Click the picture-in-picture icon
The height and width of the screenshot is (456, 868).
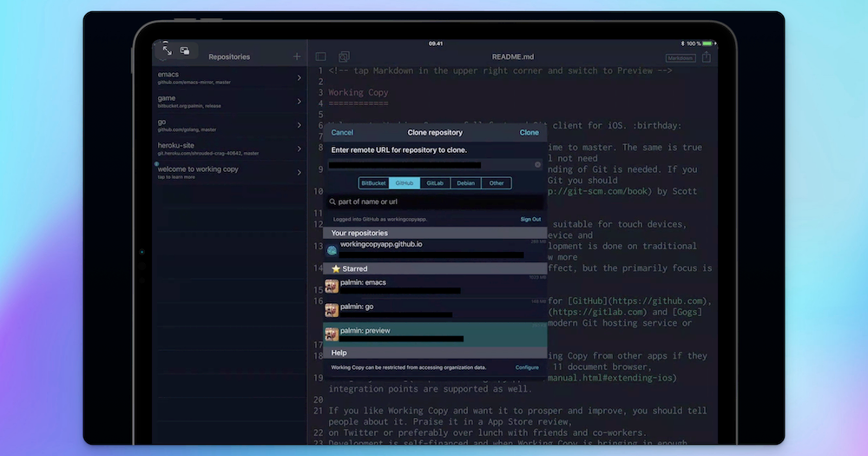185,51
